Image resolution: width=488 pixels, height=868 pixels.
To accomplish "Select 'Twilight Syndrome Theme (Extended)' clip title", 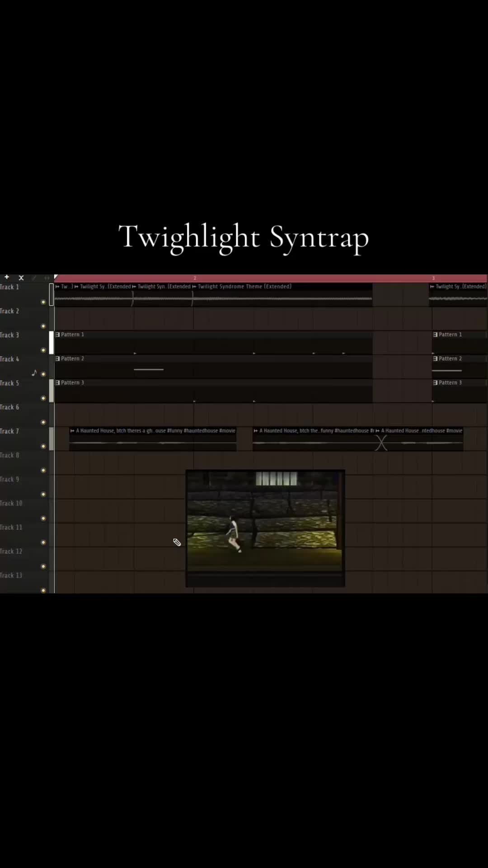I will pos(244,287).
